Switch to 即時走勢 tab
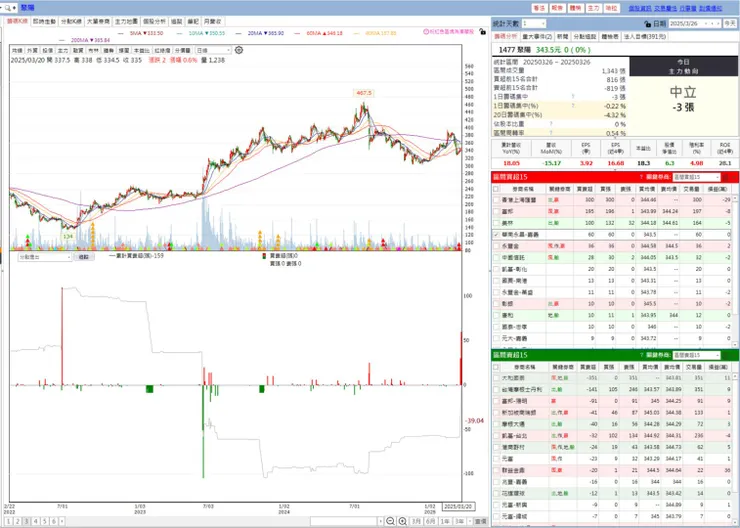740x528 pixels. click(44, 21)
